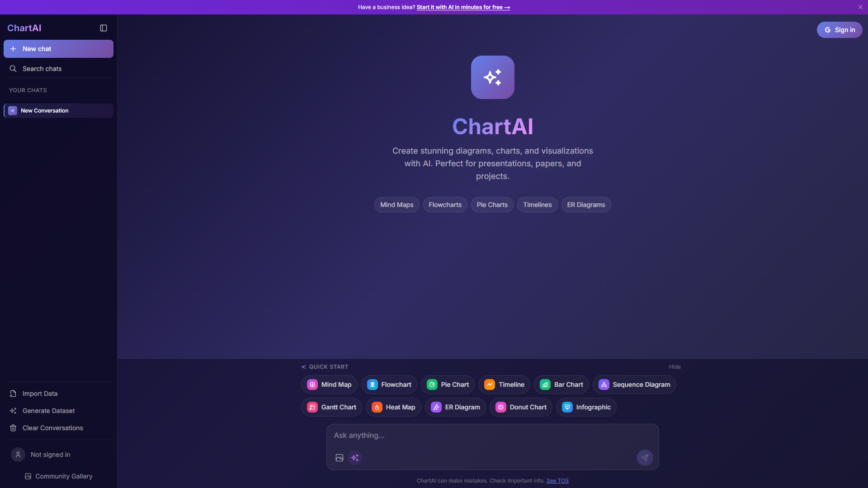
Task: Pick the Gantt Chart quick start
Action: 331,407
